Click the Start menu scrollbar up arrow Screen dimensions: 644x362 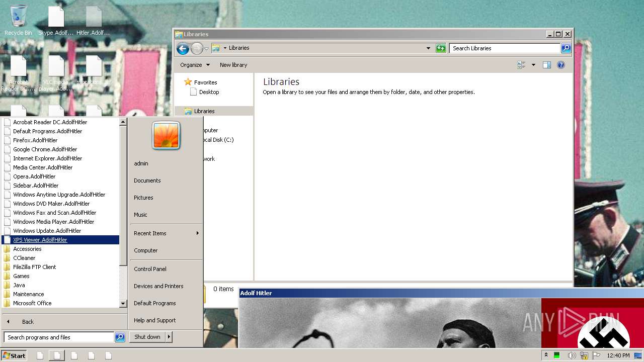pos(123,122)
